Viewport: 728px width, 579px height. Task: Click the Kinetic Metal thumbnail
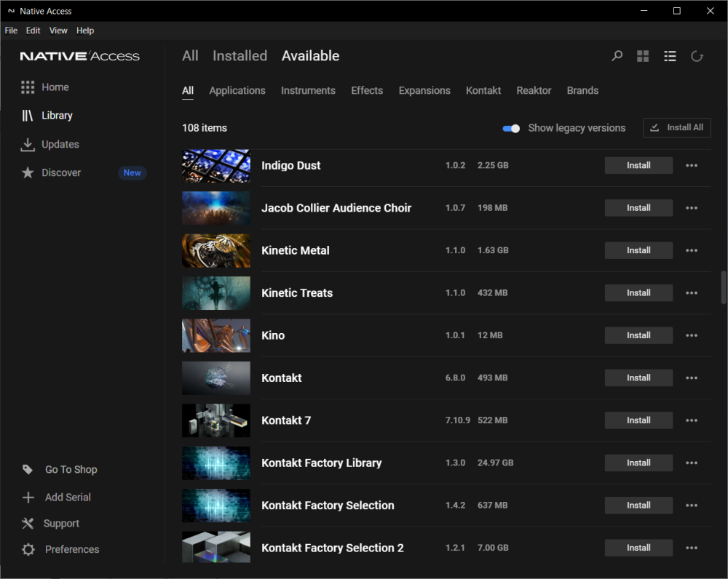[x=216, y=250]
